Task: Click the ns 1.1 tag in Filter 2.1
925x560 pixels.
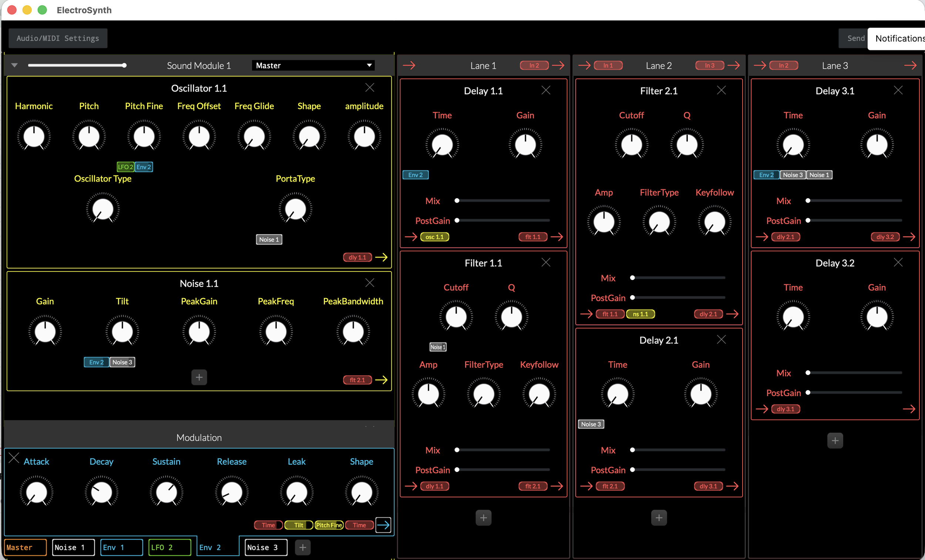Action: (x=640, y=314)
